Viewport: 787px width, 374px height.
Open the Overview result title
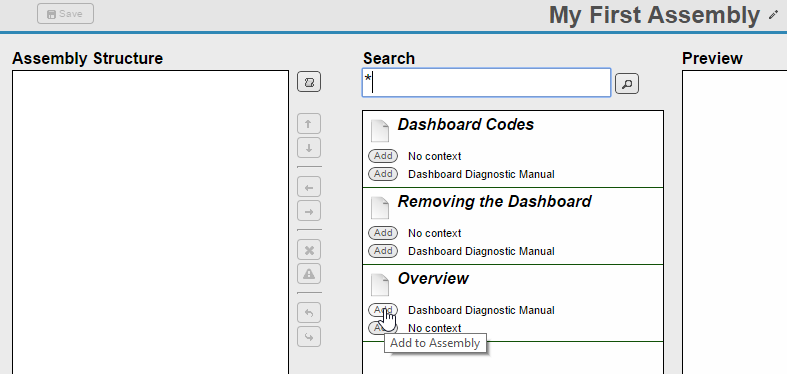click(433, 278)
